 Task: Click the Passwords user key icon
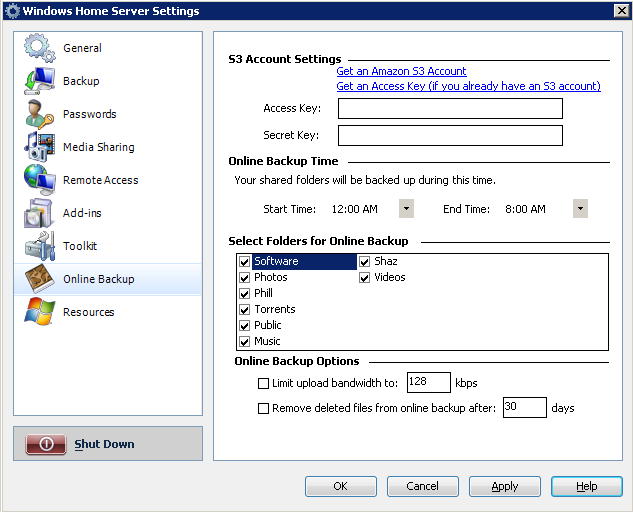(x=39, y=114)
